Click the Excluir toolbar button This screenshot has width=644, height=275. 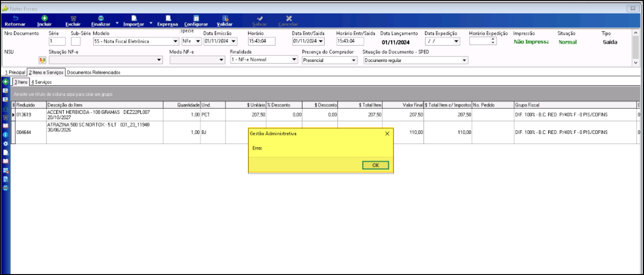[73, 21]
